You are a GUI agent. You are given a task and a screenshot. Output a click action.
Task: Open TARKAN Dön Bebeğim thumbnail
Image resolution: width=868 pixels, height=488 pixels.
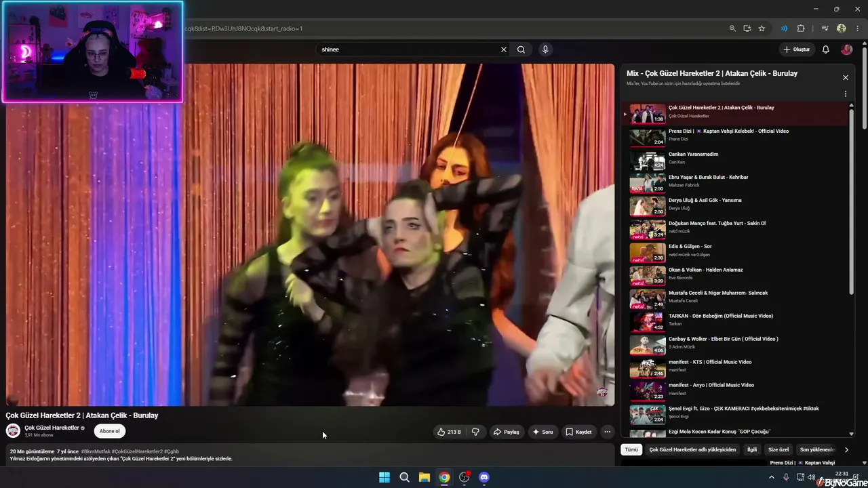[648, 321]
